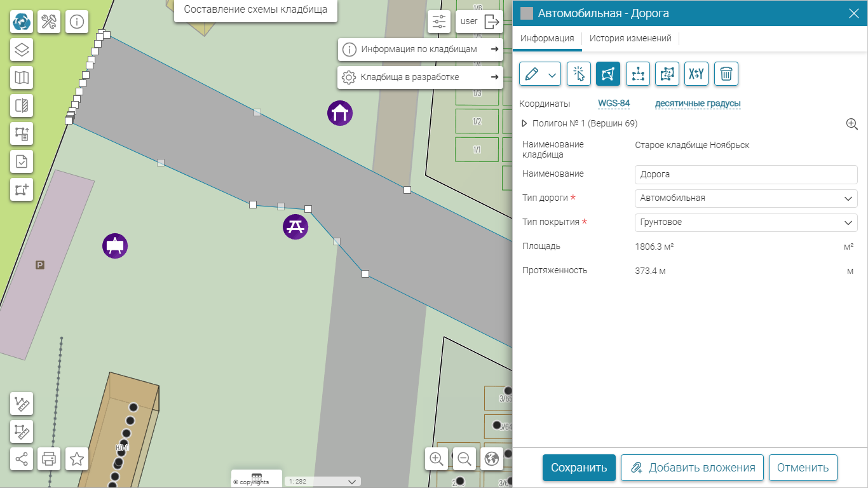Open the Тип покрытия dropdown
Image resolution: width=868 pixels, height=488 pixels.
pos(745,222)
